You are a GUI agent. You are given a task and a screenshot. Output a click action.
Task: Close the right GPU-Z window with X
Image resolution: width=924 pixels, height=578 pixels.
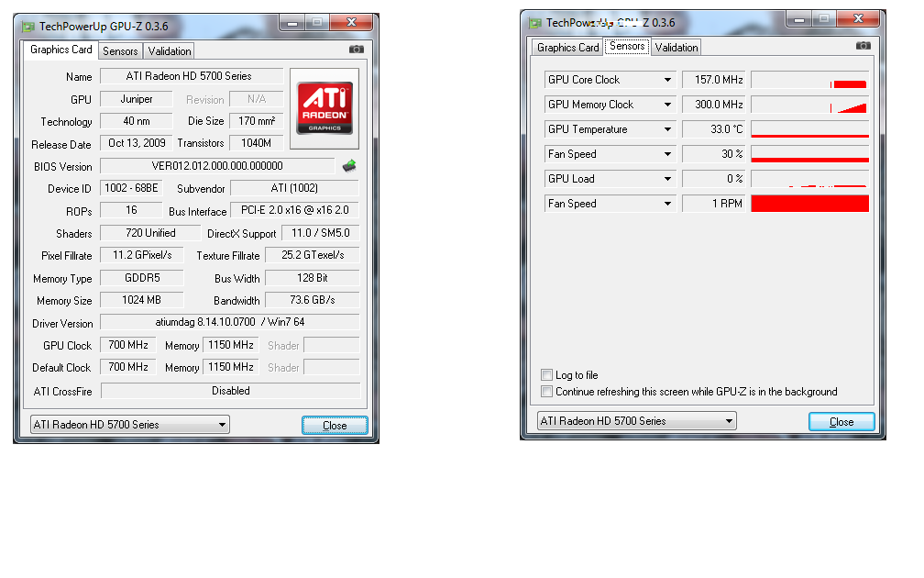[x=858, y=19]
